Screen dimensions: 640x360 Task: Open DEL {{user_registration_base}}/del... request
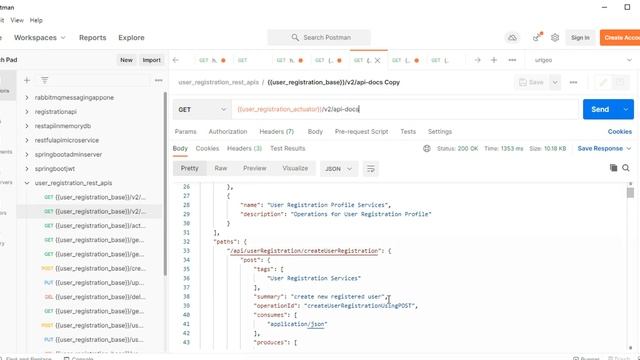(x=93, y=297)
